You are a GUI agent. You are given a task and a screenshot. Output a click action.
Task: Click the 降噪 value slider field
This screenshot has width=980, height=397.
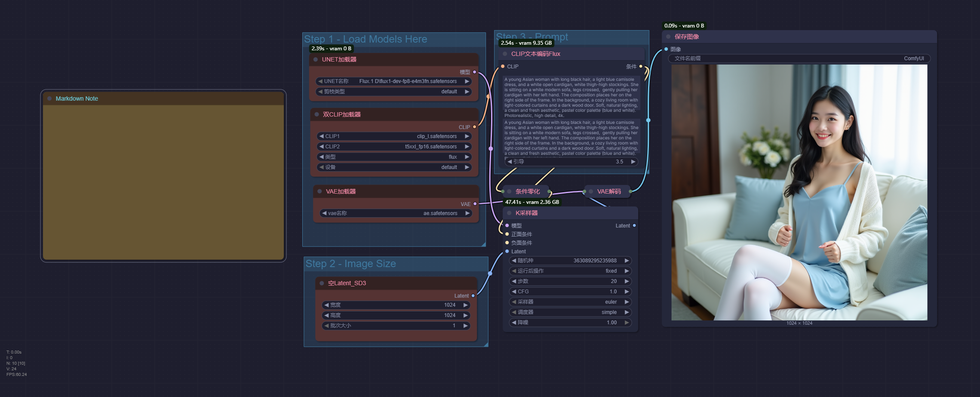570,323
